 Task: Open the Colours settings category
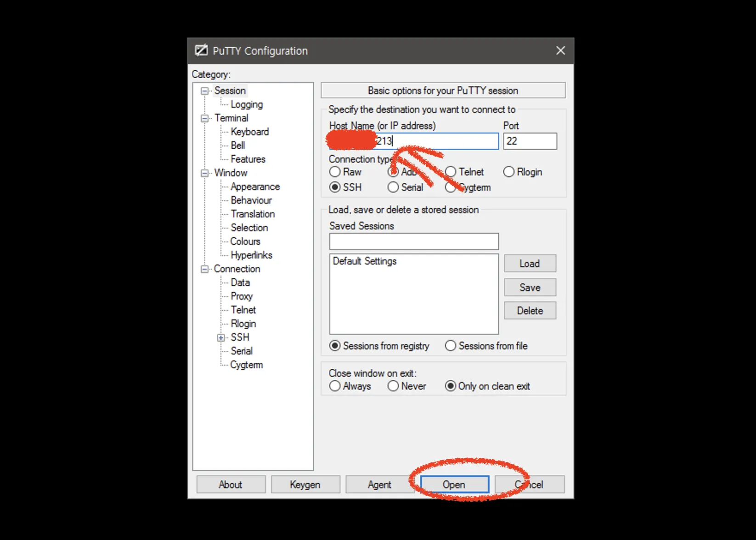(x=245, y=242)
